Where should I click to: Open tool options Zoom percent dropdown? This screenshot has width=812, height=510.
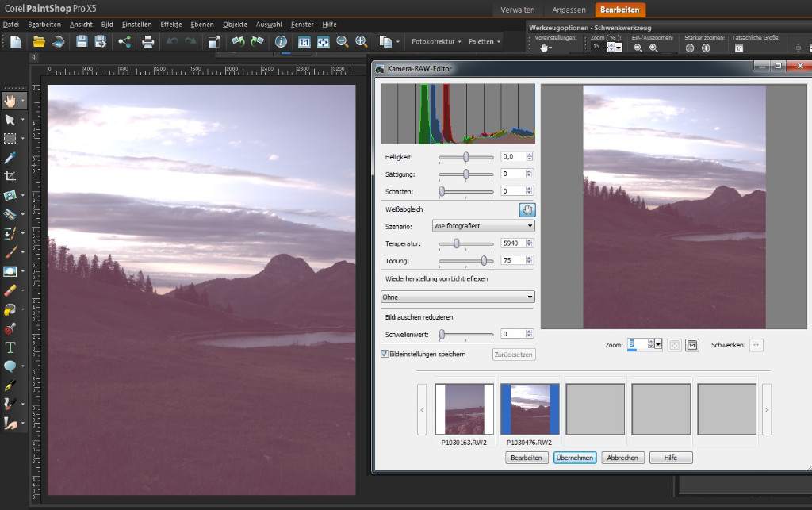click(x=619, y=48)
